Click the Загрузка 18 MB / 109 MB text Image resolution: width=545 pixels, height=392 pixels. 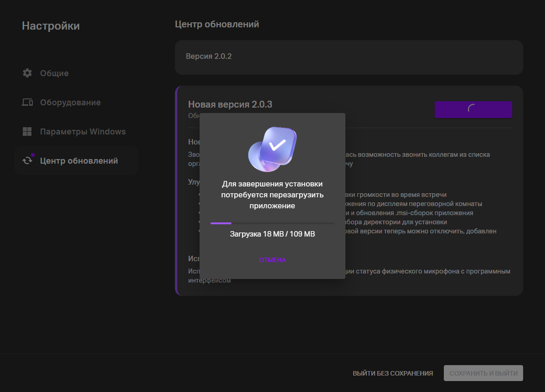[272, 234]
